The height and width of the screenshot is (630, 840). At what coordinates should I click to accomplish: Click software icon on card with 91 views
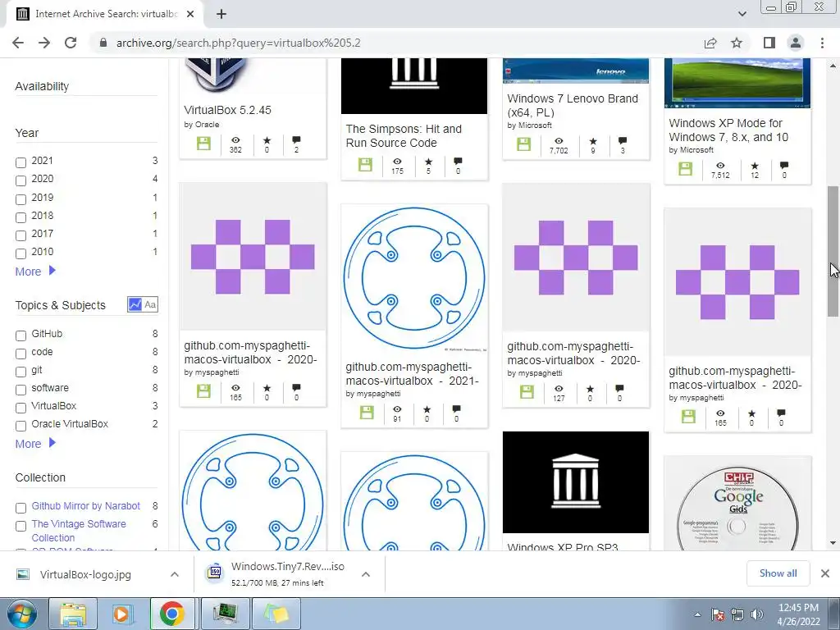367,412
